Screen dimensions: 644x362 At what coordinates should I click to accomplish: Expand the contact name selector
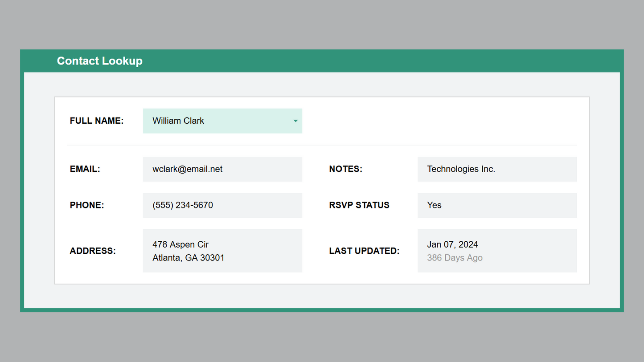click(x=222, y=121)
